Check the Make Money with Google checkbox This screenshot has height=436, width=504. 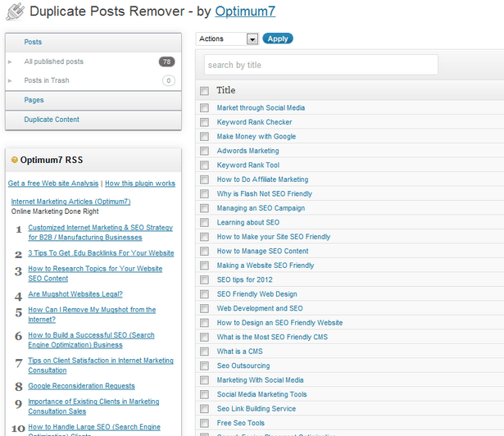[204, 137]
